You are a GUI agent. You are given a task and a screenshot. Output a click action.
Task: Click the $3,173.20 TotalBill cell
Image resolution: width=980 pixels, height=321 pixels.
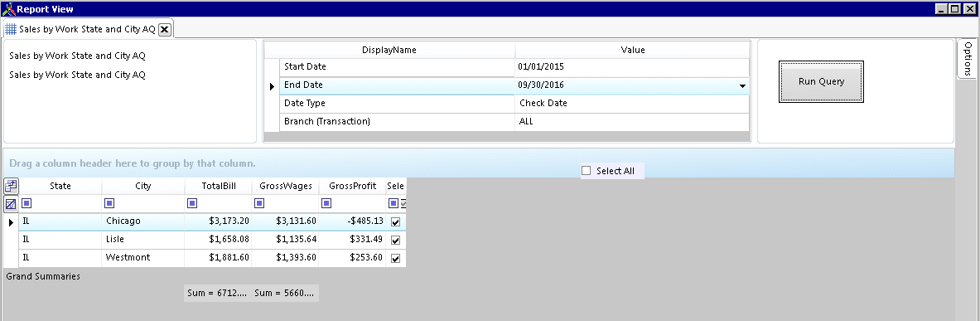(x=218, y=221)
